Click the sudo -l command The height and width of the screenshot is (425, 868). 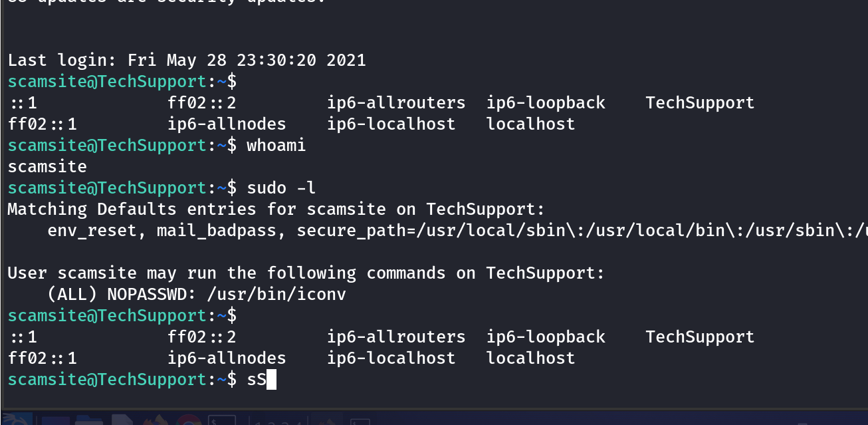coord(276,188)
